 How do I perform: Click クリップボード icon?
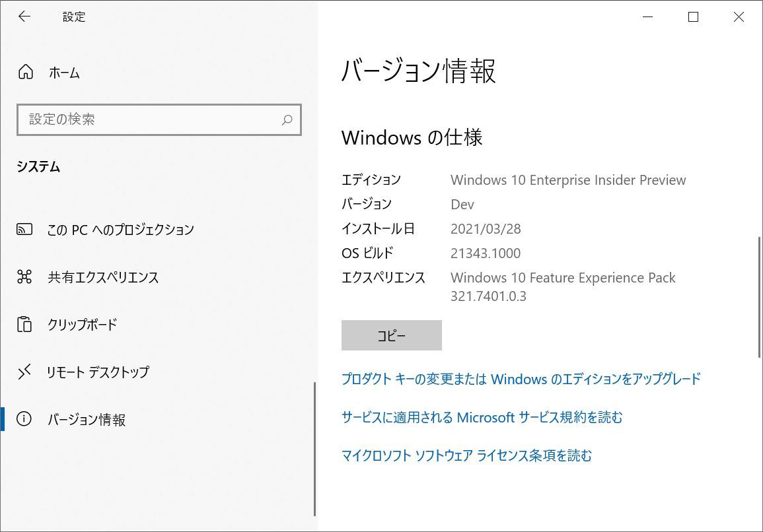24,324
